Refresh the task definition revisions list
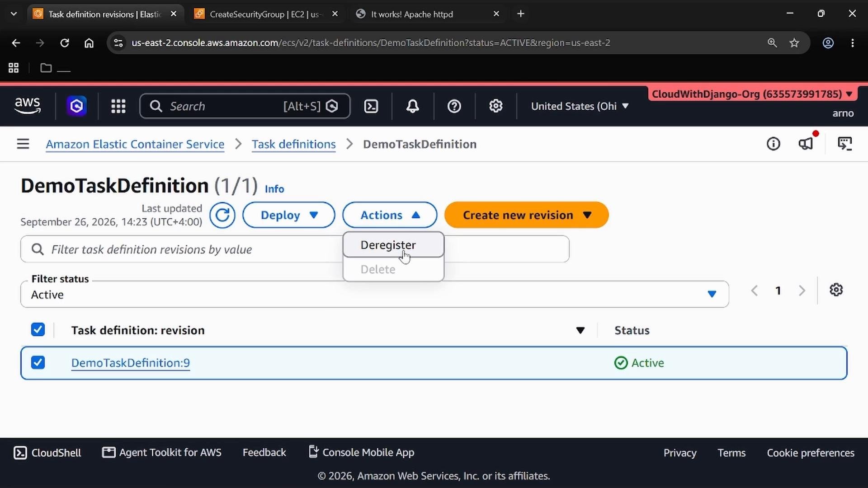Image resolution: width=868 pixels, height=488 pixels. 222,215
